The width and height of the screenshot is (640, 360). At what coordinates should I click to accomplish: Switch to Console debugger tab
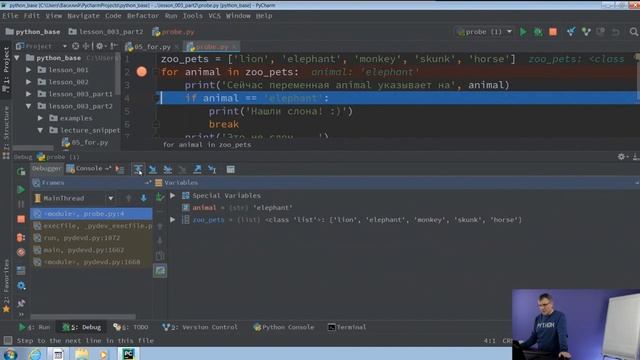pyautogui.click(x=89, y=169)
